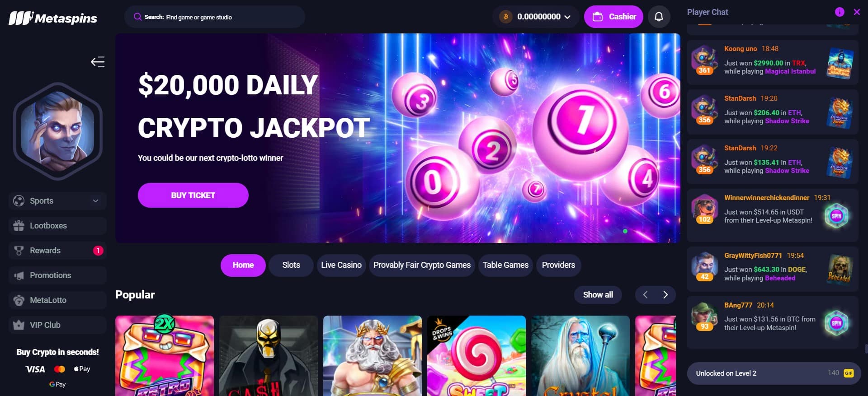Open notifications bell icon
Image resolution: width=868 pixels, height=396 pixels.
click(659, 17)
